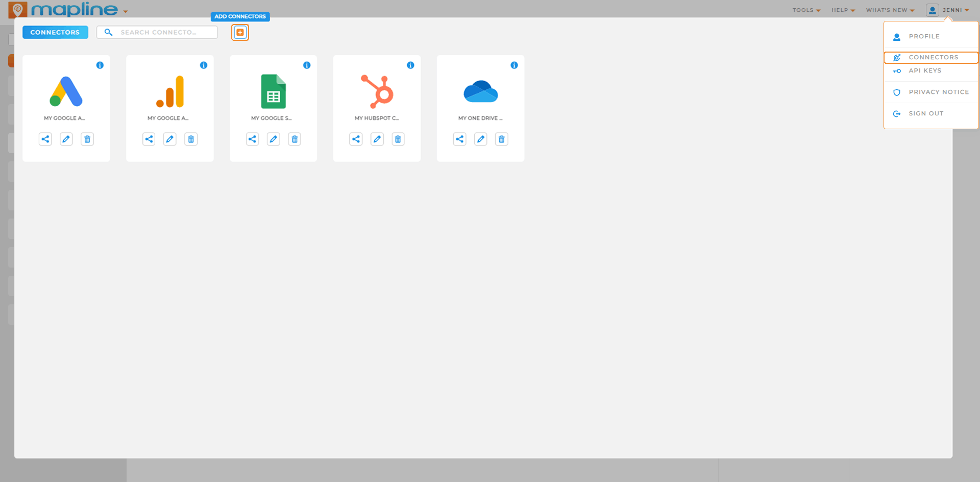Open the Tools dropdown

coord(805,10)
